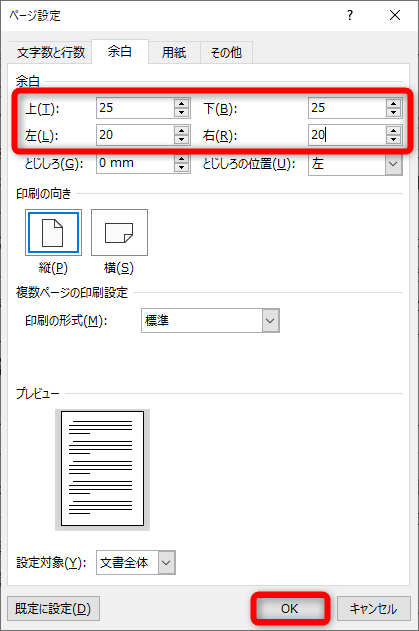
Task: Increase left margin 左(L) with up arrow
Action: pyautogui.click(x=182, y=130)
